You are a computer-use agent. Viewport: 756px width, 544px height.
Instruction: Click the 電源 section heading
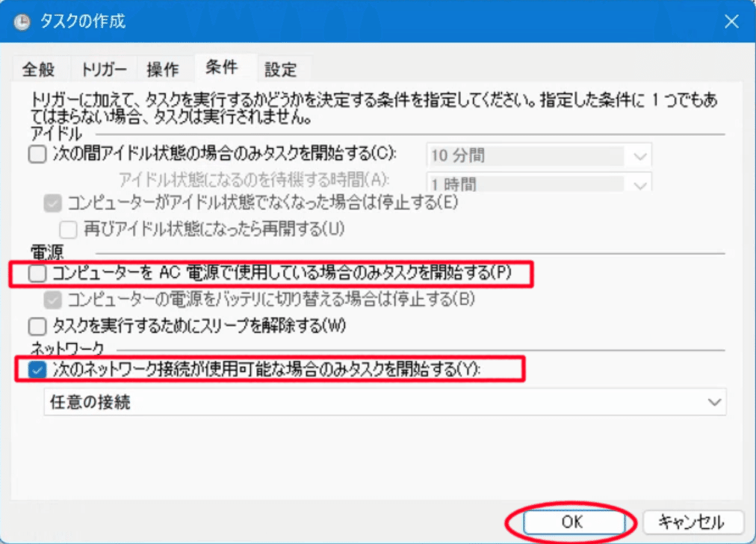(x=47, y=252)
